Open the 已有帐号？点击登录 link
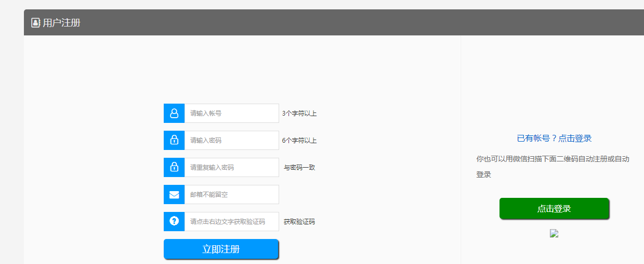 554,139
